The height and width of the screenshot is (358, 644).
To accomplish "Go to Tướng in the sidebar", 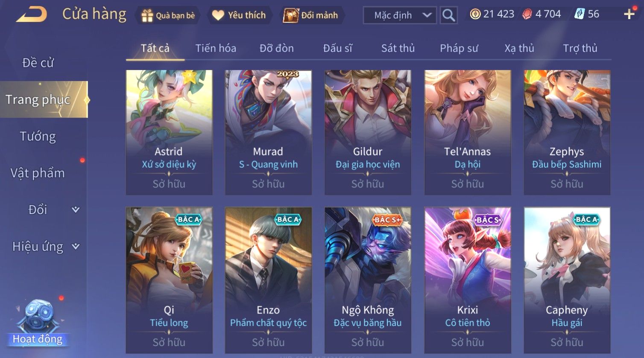I will tap(38, 136).
